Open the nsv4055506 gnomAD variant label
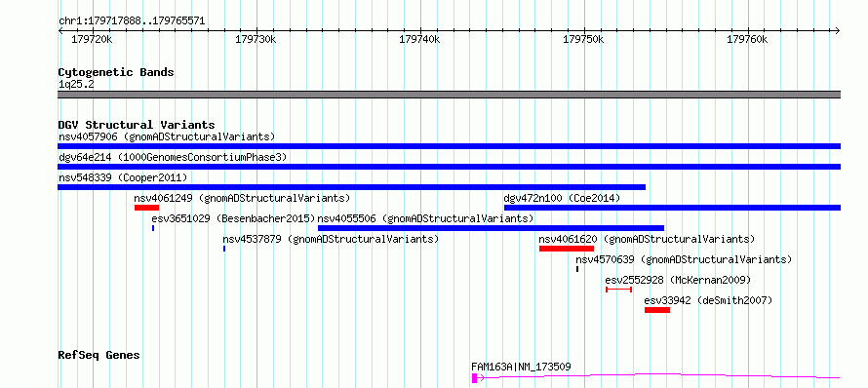 425,218
